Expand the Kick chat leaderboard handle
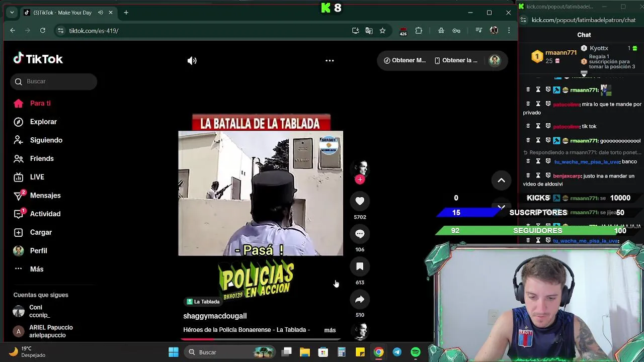The width and height of the screenshot is (644, 362). pyautogui.click(x=584, y=74)
